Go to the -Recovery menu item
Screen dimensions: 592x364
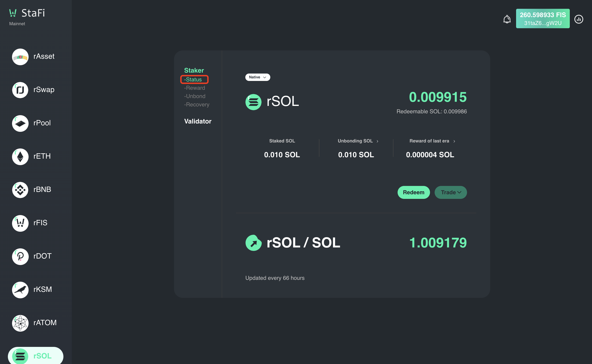[196, 105]
